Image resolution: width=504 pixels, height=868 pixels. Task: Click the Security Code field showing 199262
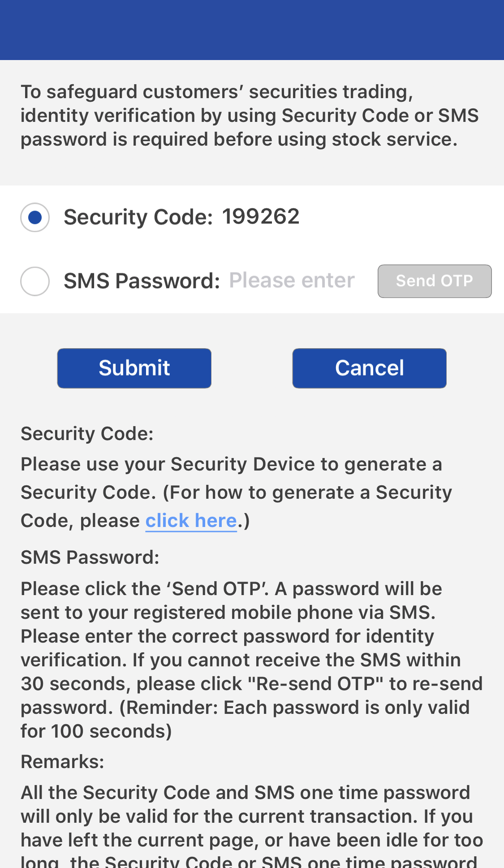coord(261,217)
